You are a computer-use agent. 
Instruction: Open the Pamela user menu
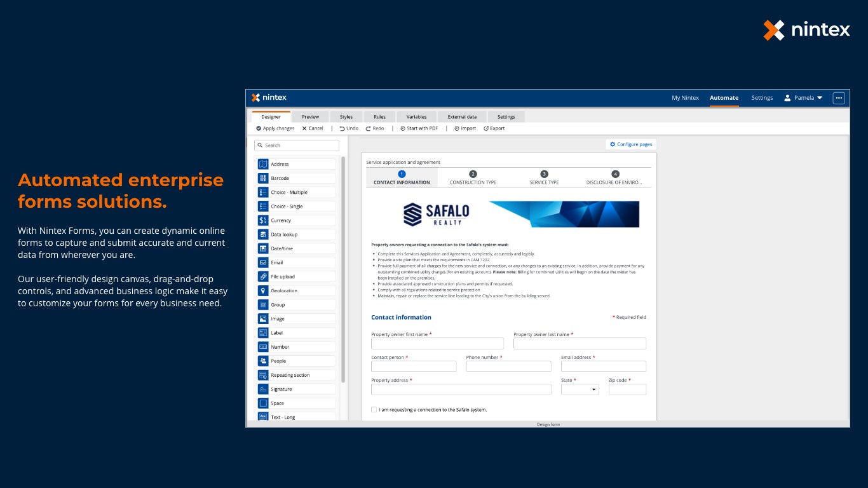[x=803, y=98]
